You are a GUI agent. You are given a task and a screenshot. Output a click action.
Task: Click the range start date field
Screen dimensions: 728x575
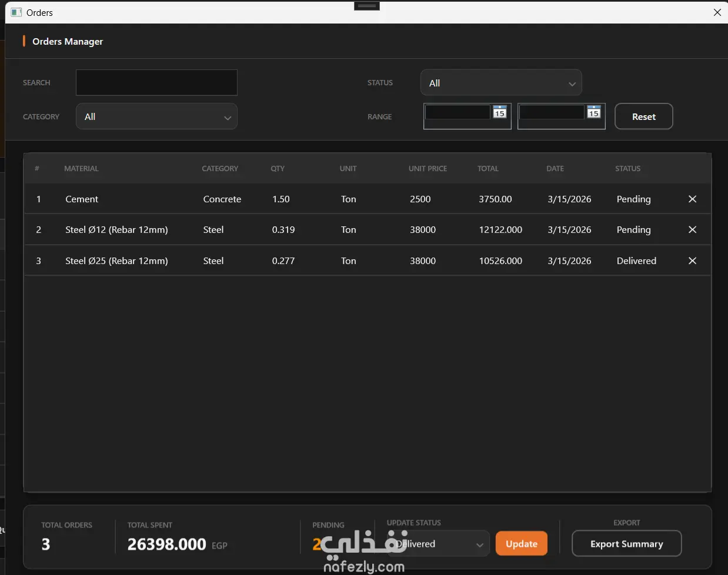457,112
